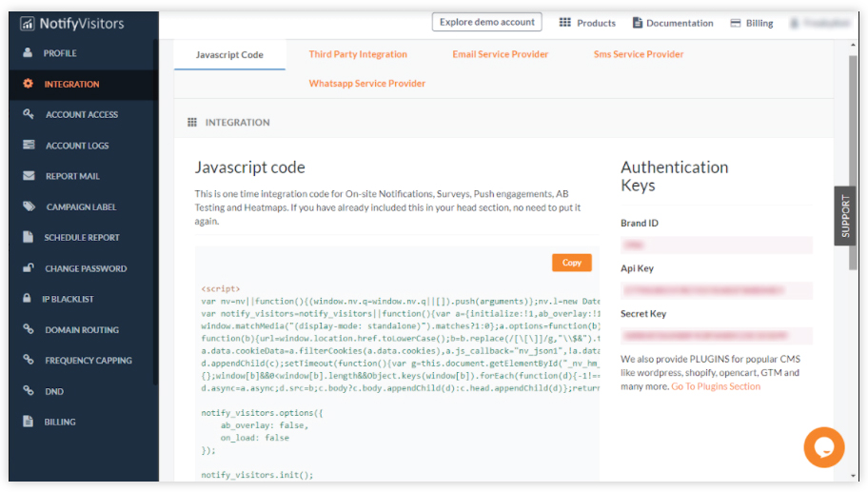Click the Products grid icon

tap(564, 23)
